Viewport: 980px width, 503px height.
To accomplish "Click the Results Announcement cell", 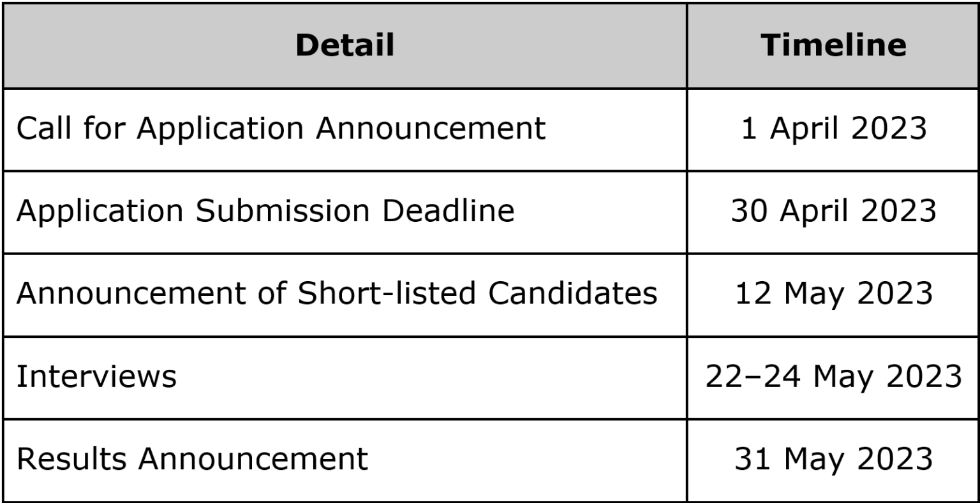I will [x=345, y=460].
